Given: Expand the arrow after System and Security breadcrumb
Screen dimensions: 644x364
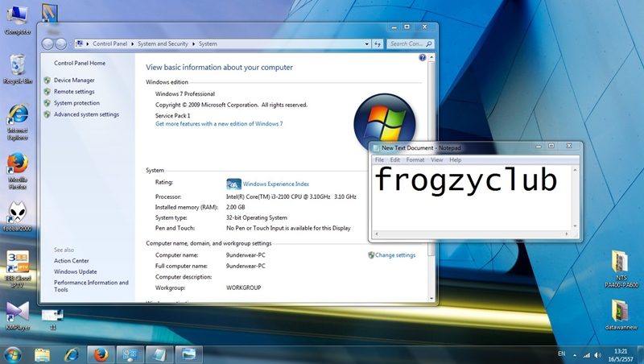Looking at the screenshot, I should pos(193,44).
